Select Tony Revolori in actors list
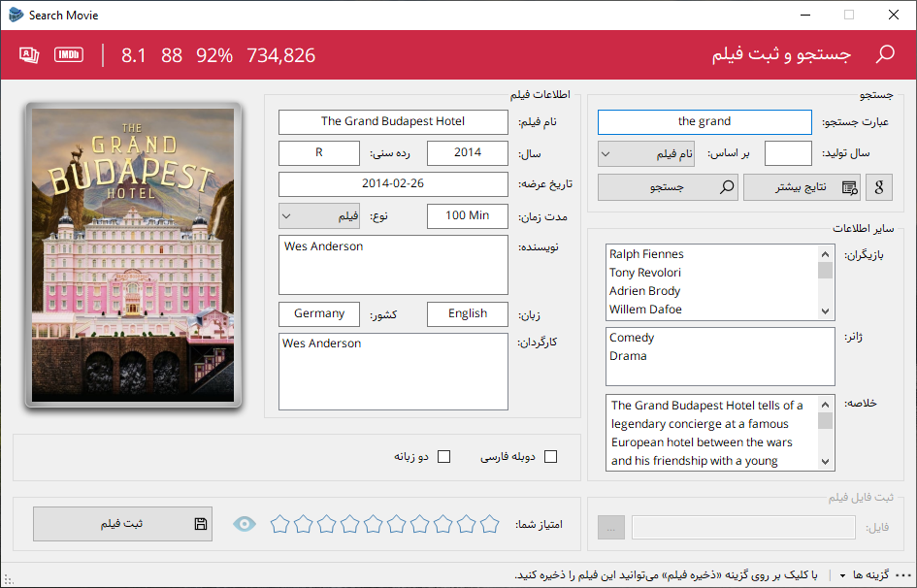917x588 pixels. 645,273
